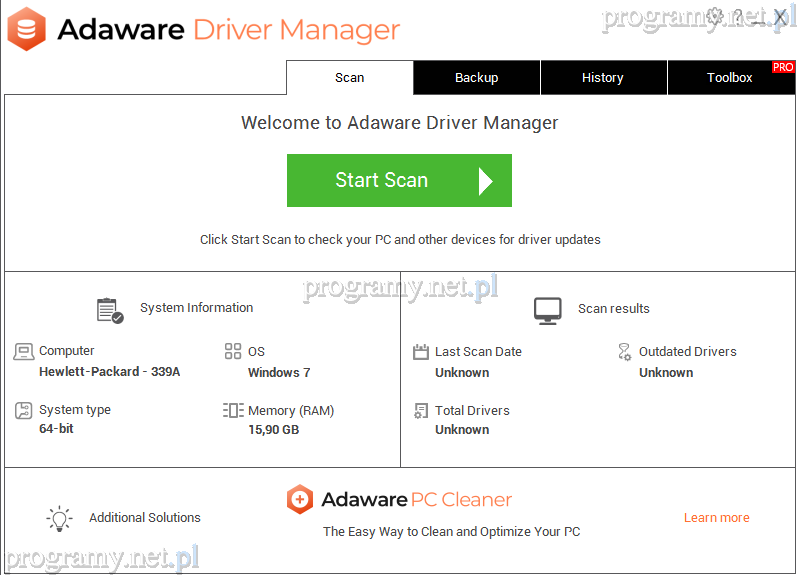Click the Outdated Drivers icon
The image size is (798, 575).
point(625,352)
